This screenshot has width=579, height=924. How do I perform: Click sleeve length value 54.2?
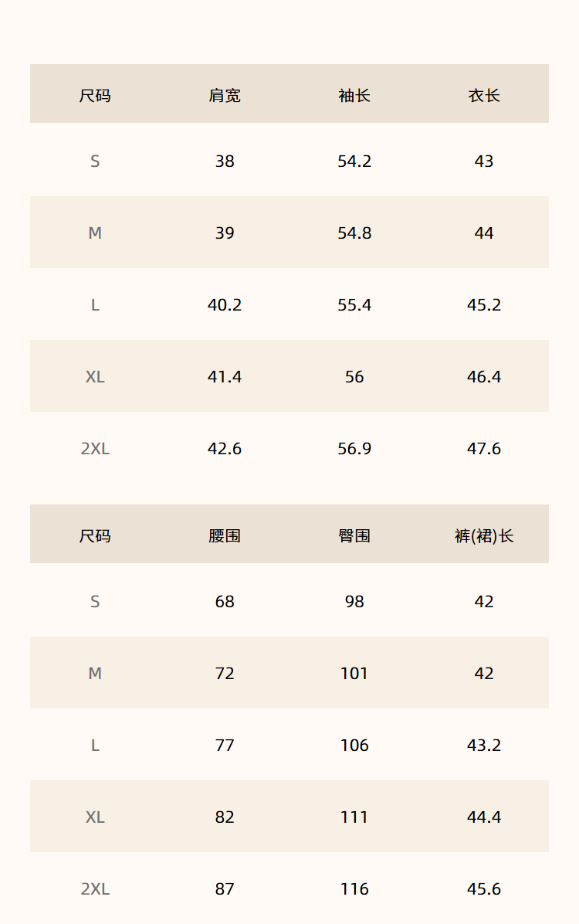354,161
